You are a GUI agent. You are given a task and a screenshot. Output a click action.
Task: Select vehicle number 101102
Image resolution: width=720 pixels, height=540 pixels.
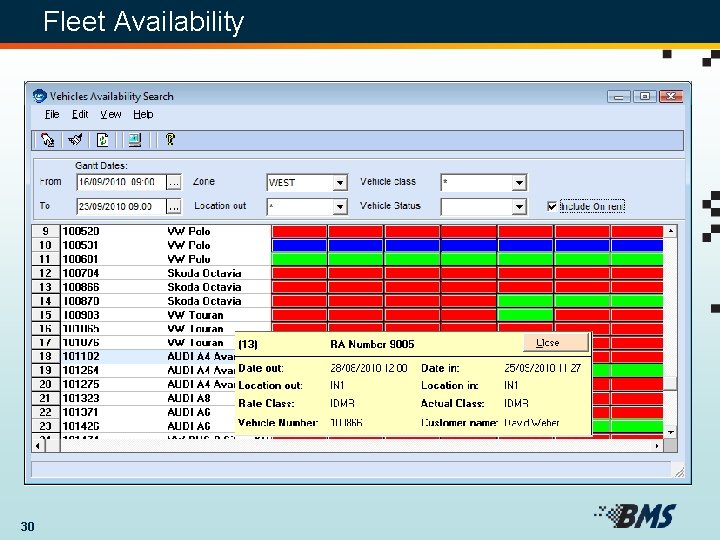point(81,356)
